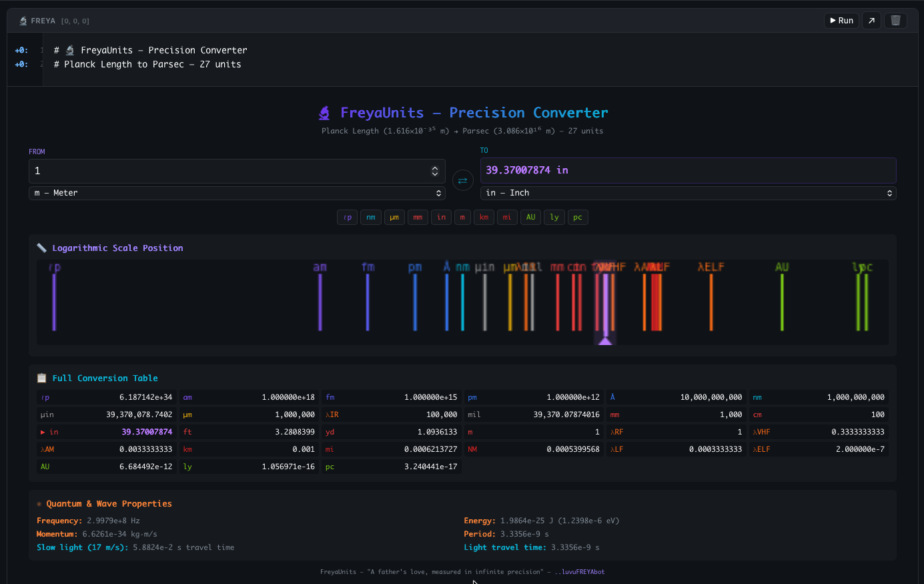924x584 pixels.
Task: Click the clipboard icon beside Full Conversion Table
Action: coord(42,378)
